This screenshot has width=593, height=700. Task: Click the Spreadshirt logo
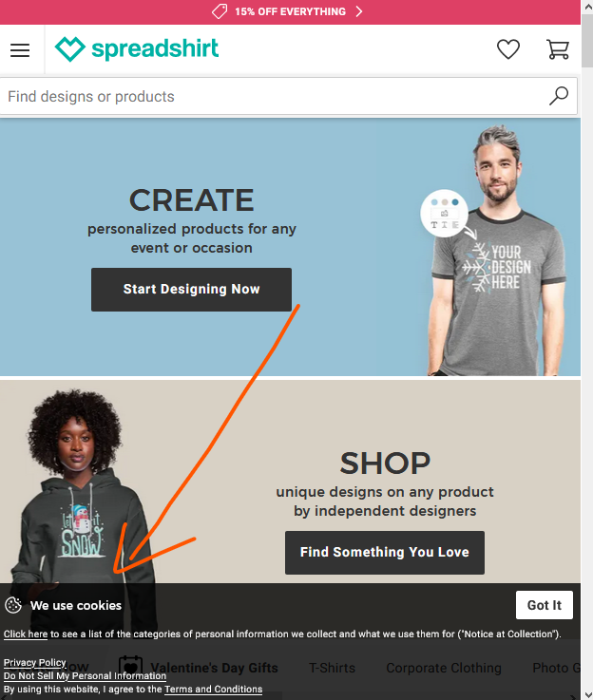(x=137, y=49)
